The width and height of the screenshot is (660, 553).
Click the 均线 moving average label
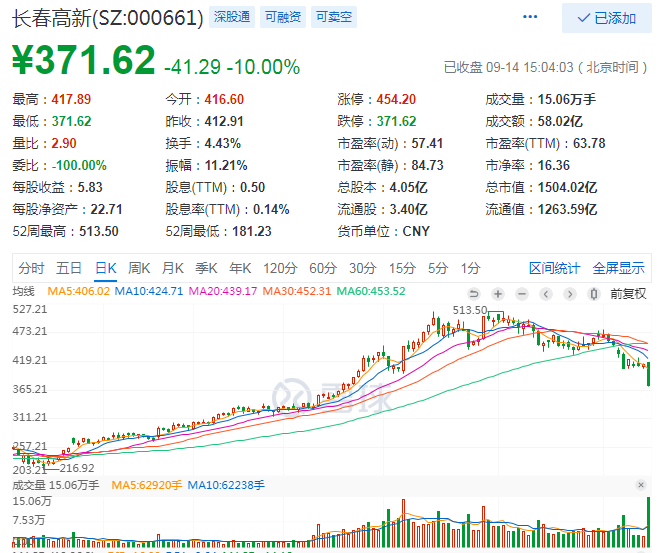pyautogui.click(x=24, y=291)
